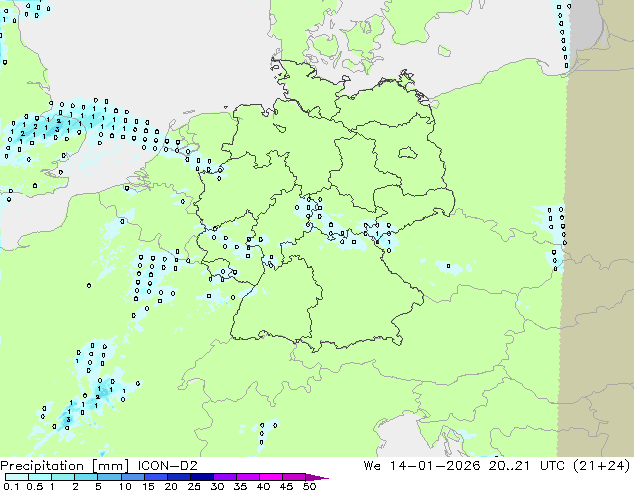The image size is (634, 490).
Task: Click the '25' legend scale label
Action: [x=194, y=486]
